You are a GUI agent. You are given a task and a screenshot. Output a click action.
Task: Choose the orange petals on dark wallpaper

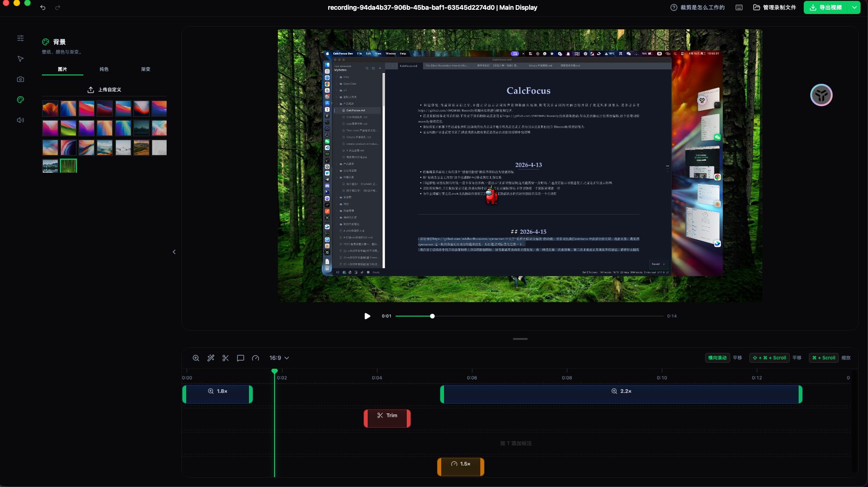coord(50,108)
